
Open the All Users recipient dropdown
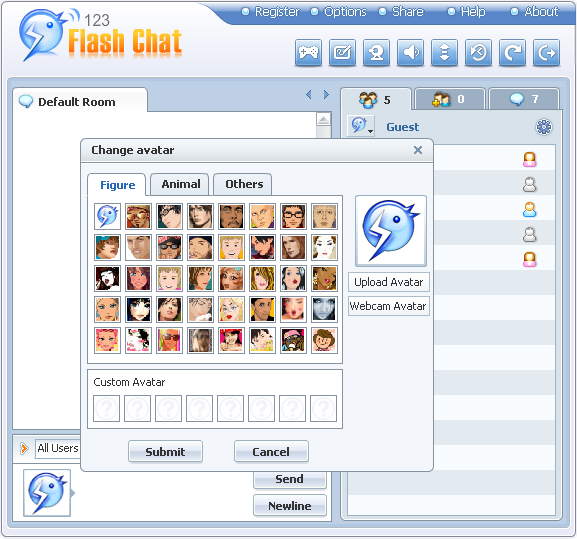(x=58, y=448)
